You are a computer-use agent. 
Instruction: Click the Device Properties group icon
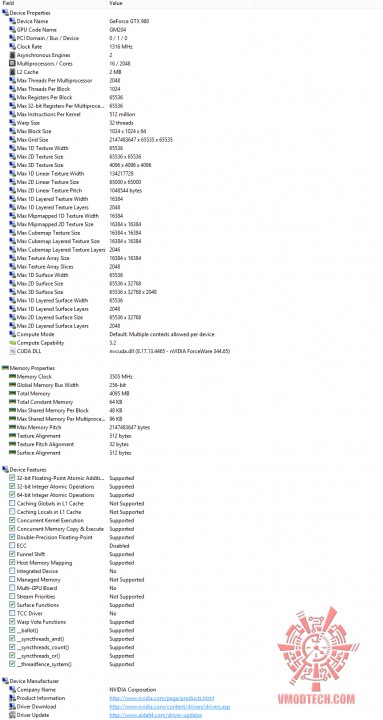click(x=5, y=13)
